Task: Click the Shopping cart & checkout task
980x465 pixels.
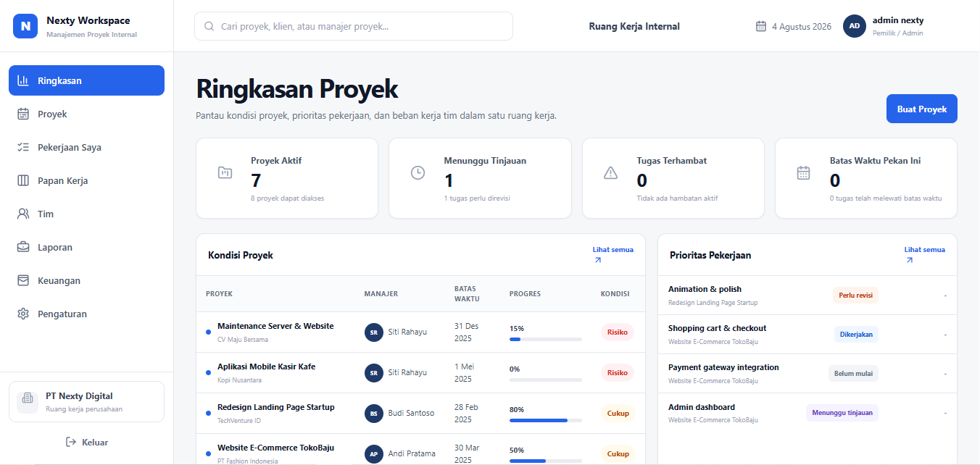Action: click(717, 328)
